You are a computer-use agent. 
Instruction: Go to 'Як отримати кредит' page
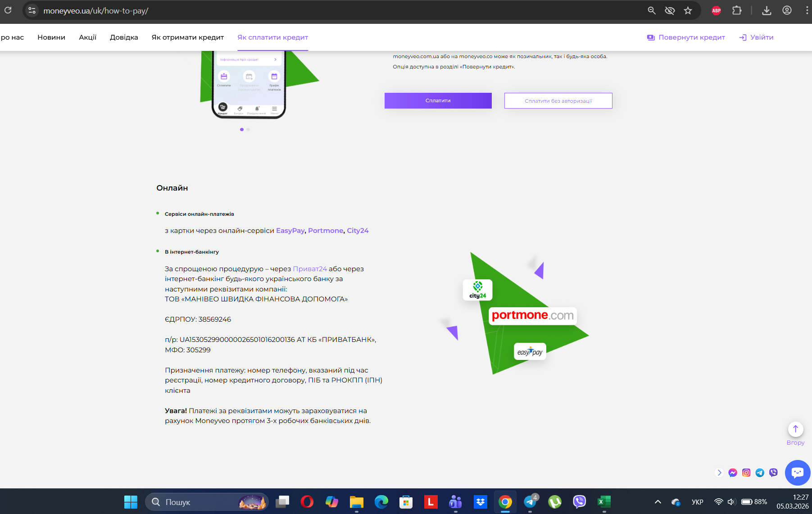[188, 37]
